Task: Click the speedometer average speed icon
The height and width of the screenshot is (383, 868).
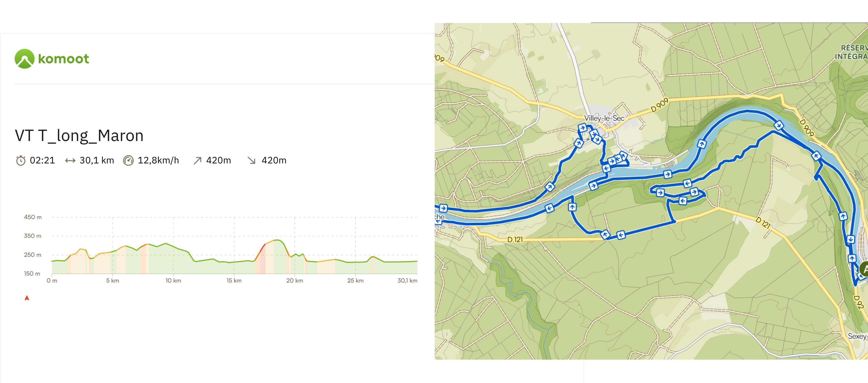Action: click(128, 161)
